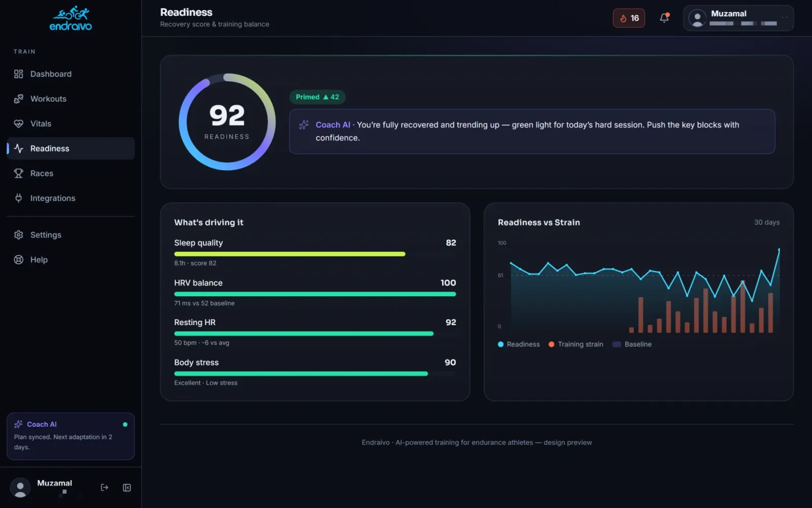Click the Settings gear icon
The height and width of the screenshot is (508, 812).
coord(19,235)
